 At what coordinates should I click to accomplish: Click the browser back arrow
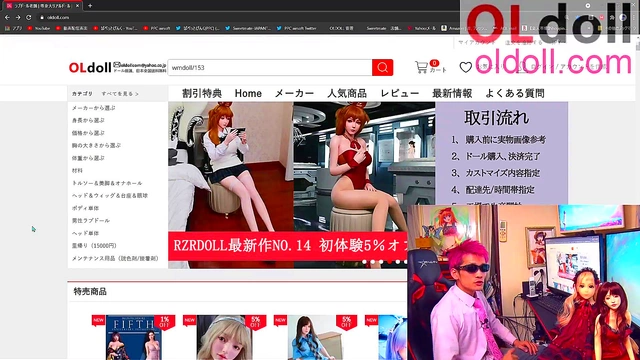7,18
